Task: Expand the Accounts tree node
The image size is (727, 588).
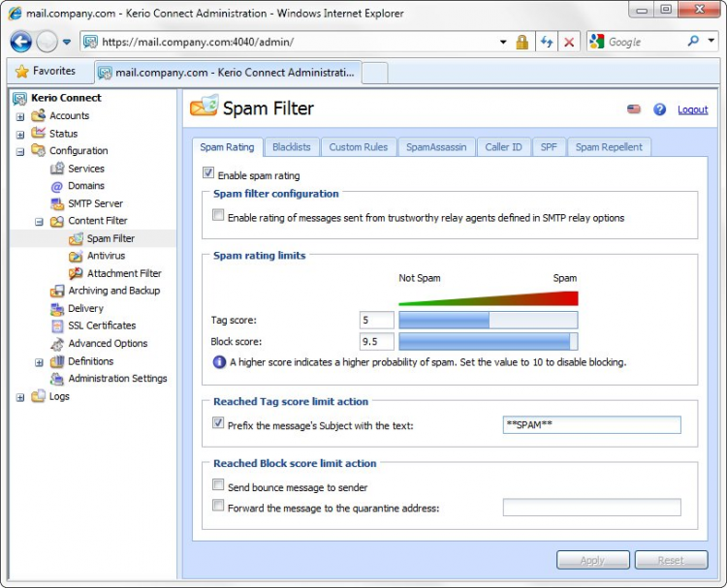Action: pos(20,117)
